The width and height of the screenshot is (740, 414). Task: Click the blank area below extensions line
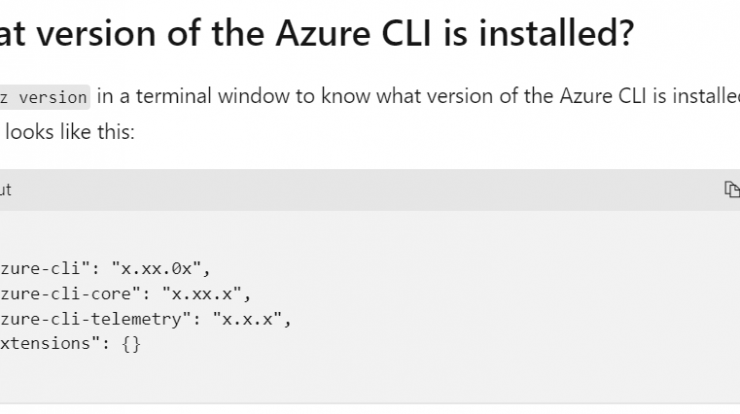(370, 378)
